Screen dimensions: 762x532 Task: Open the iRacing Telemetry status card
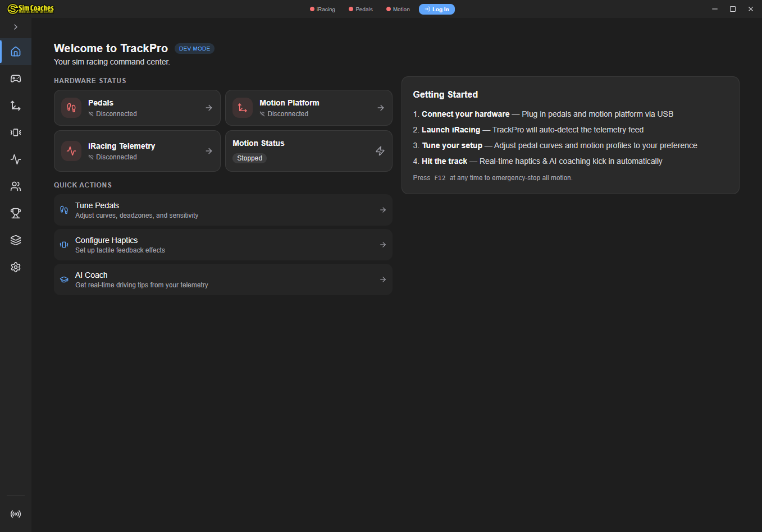point(137,151)
